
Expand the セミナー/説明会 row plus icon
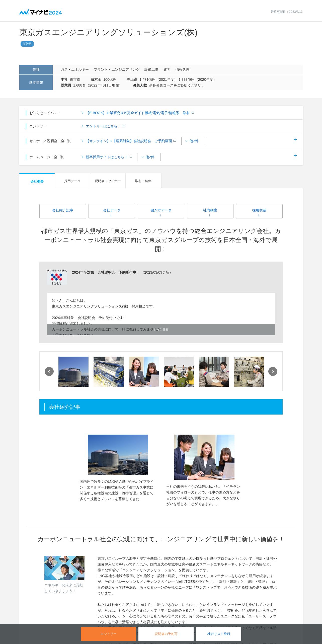pyautogui.click(x=295, y=139)
